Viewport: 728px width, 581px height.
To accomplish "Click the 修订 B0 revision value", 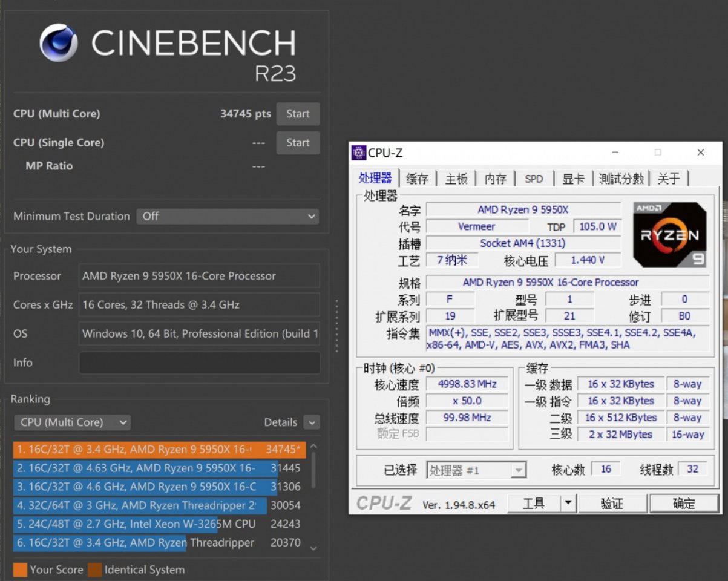I will coord(684,316).
